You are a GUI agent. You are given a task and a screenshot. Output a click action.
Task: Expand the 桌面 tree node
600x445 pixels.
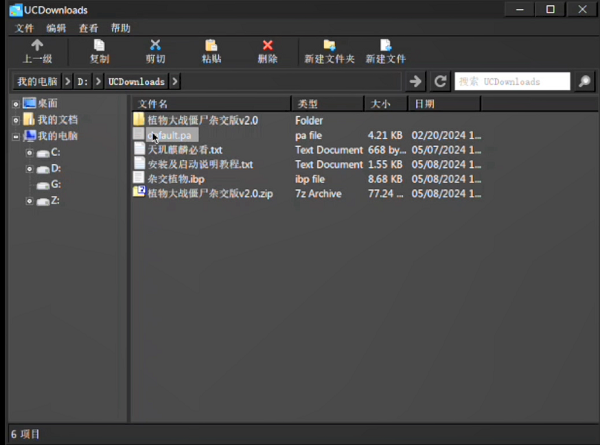pos(15,104)
